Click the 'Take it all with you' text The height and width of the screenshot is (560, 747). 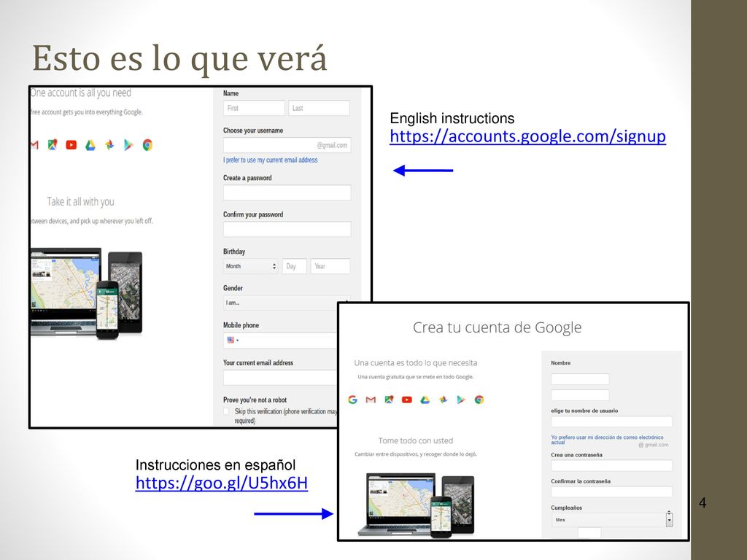(80, 202)
